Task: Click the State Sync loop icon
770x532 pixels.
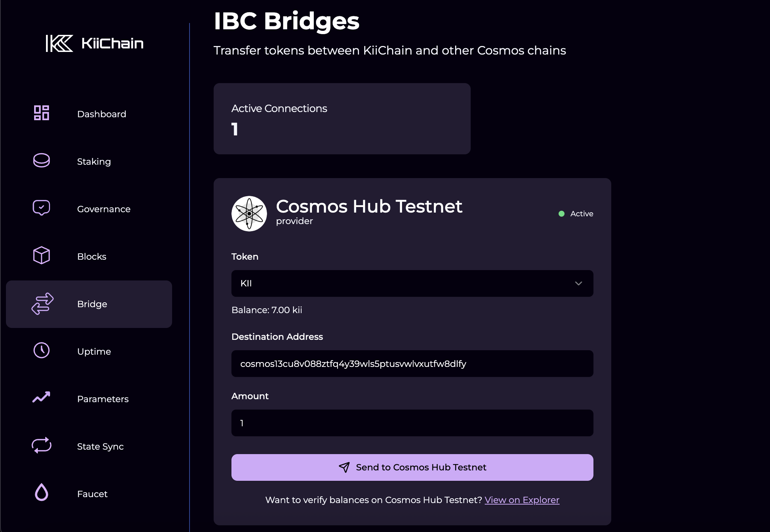Action: [x=42, y=445]
